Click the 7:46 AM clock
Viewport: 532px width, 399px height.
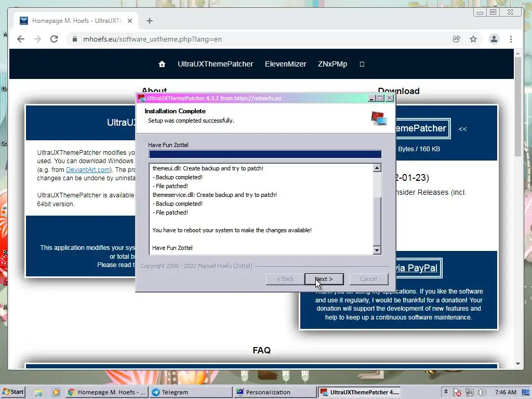pos(505,392)
